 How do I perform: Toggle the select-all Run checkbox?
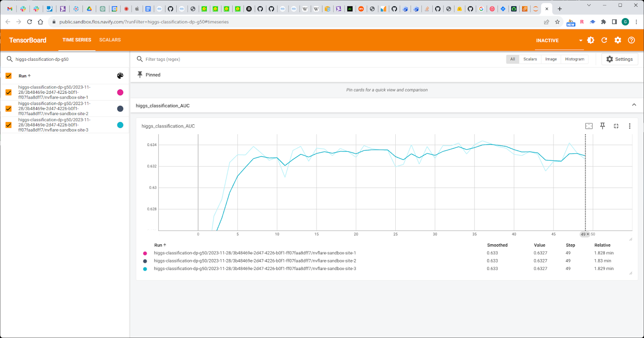point(8,76)
